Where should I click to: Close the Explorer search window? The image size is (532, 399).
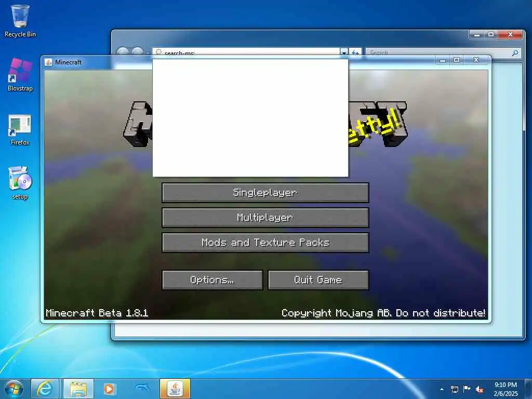pyautogui.click(x=510, y=35)
